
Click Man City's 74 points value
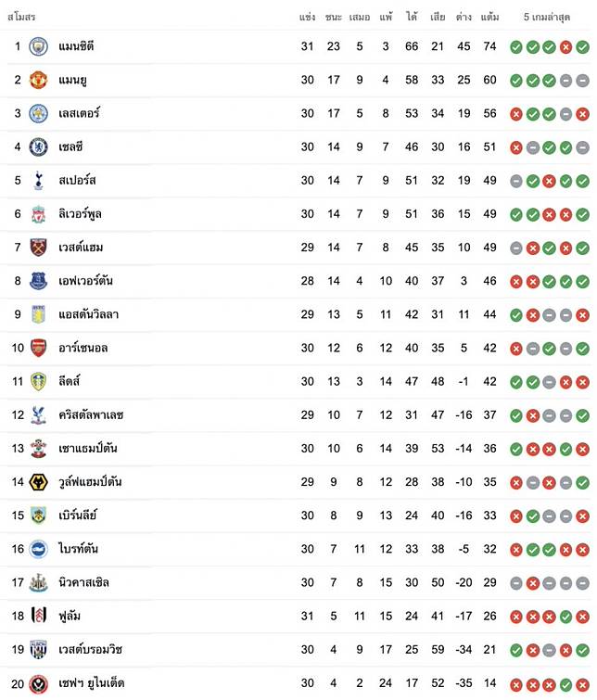tap(489, 46)
